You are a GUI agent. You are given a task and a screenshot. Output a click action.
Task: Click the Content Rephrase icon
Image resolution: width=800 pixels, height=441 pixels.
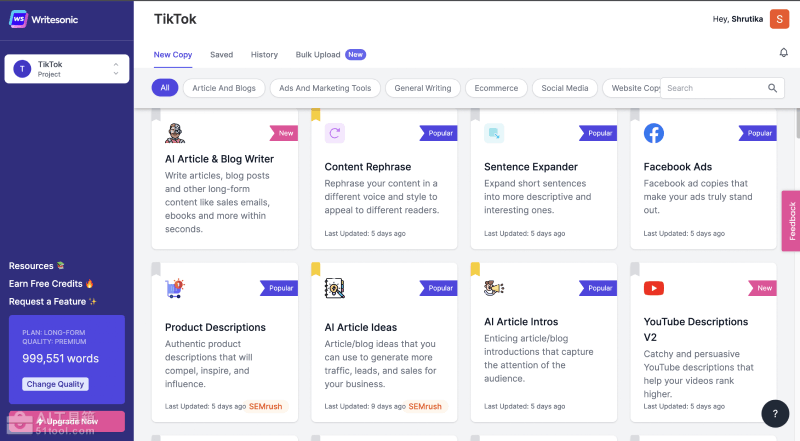click(x=335, y=133)
